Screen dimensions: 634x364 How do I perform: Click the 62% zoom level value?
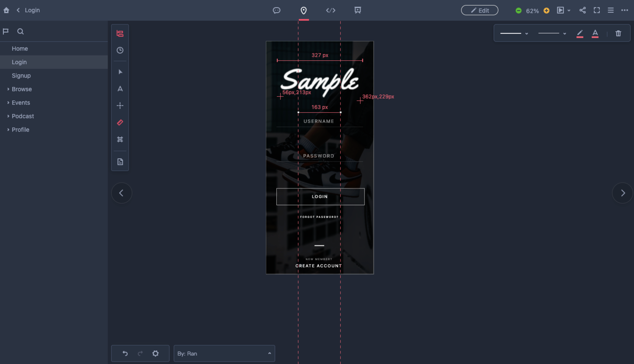tap(532, 11)
